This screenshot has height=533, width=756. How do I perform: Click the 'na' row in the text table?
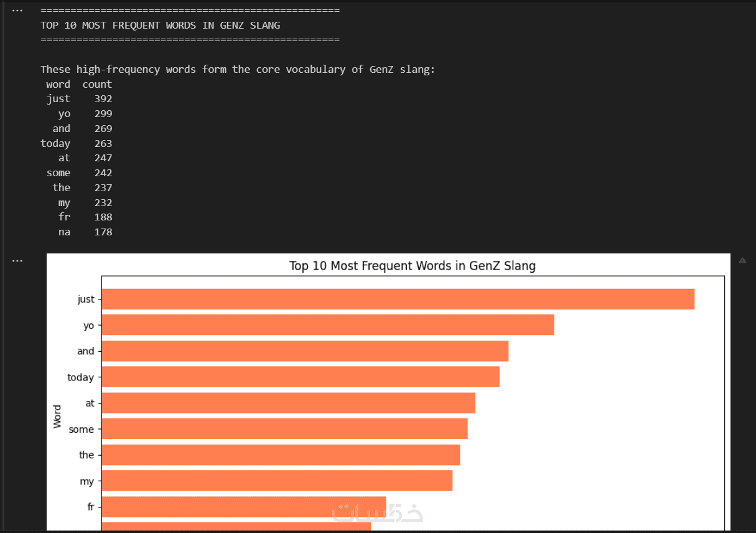pyautogui.click(x=65, y=232)
